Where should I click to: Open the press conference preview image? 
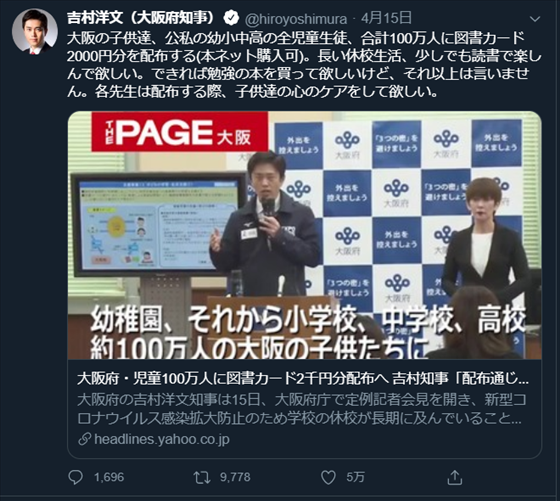(x=305, y=235)
